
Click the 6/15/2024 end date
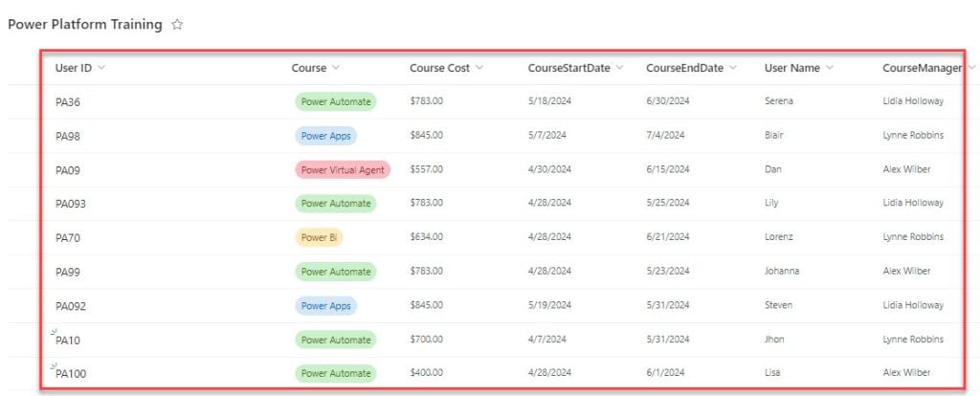(667, 168)
